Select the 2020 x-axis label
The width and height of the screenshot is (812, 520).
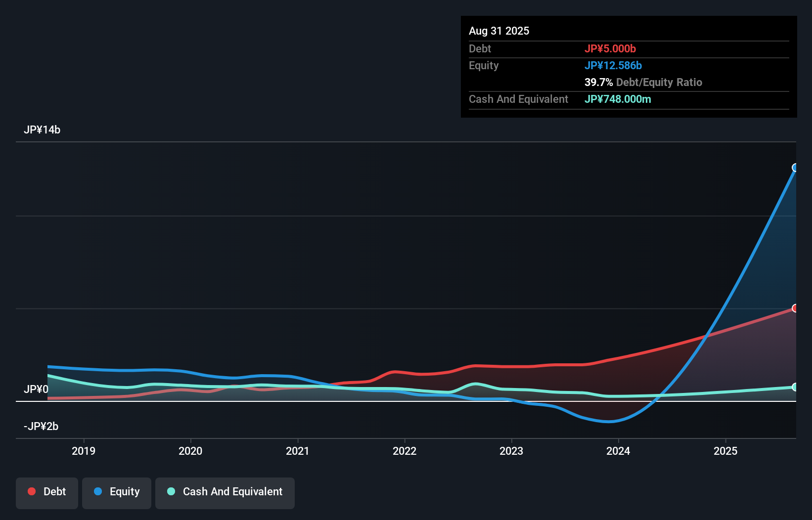(190, 451)
